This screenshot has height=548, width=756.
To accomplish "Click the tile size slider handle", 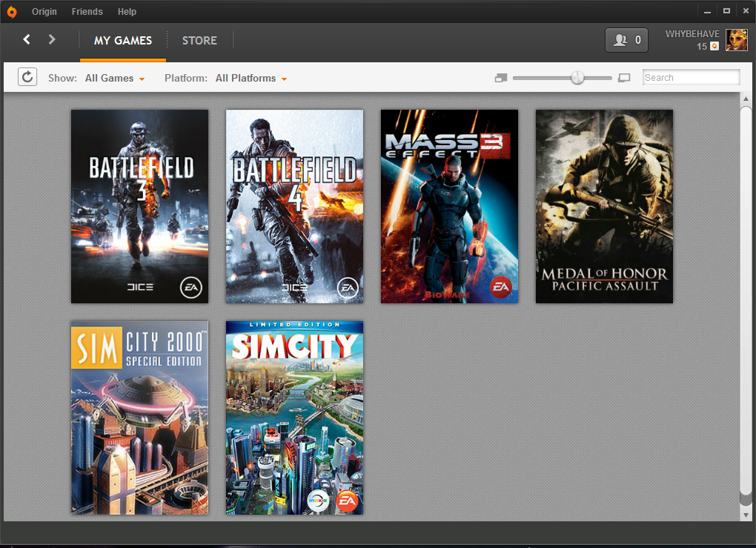I will [577, 78].
